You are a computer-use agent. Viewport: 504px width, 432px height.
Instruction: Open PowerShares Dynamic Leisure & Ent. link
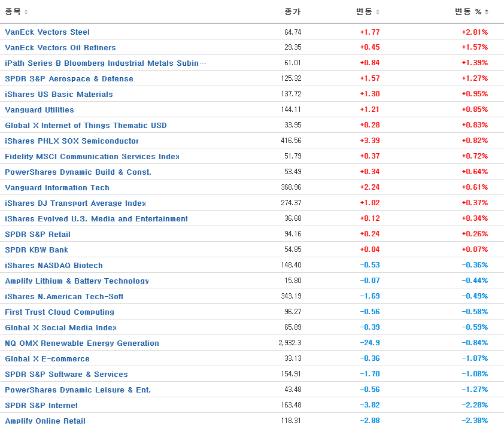coord(78,390)
